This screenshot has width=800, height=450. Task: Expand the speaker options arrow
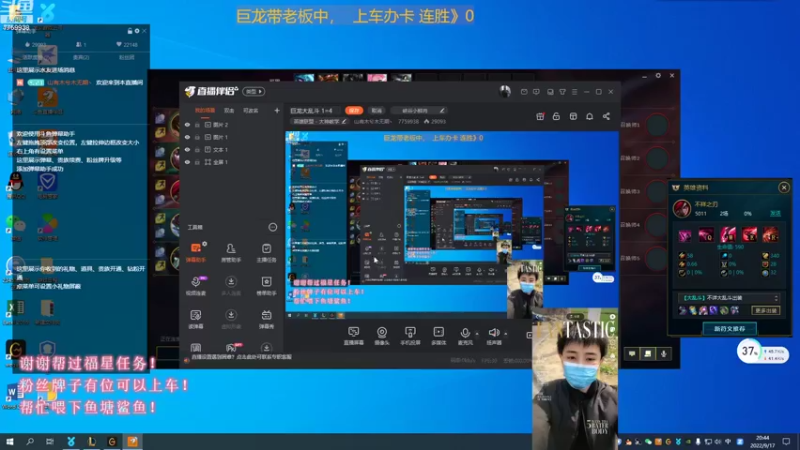(x=506, y=334)
